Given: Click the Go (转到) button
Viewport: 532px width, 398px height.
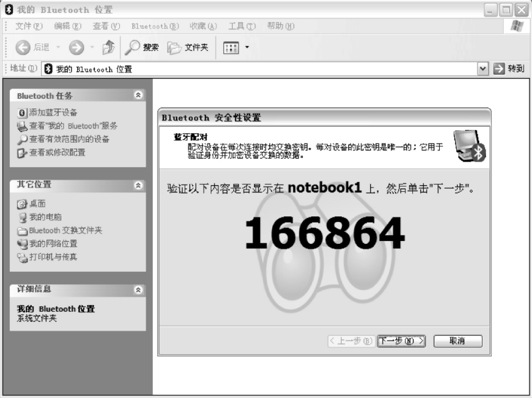Looking at the screenshot, I should [x=509, y=69].
